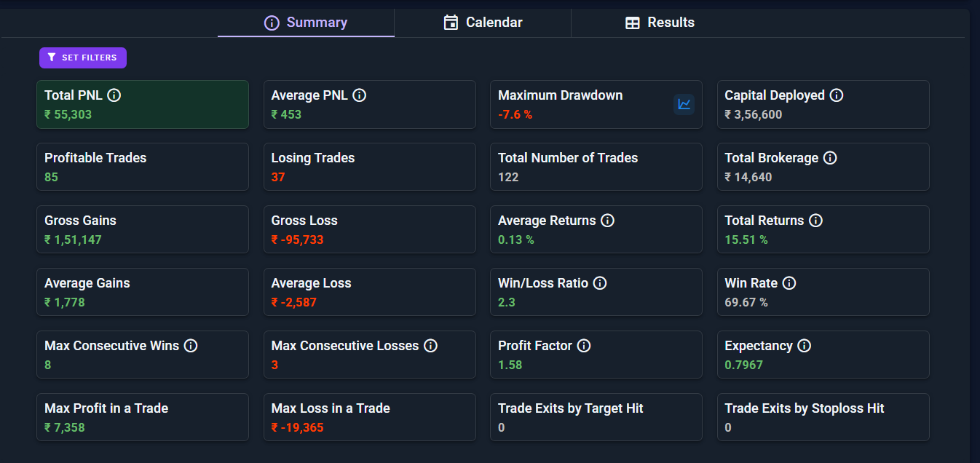Show info for Total Brokerage
The height and width of the screenshot is (463, 980).
click(830, 158)
